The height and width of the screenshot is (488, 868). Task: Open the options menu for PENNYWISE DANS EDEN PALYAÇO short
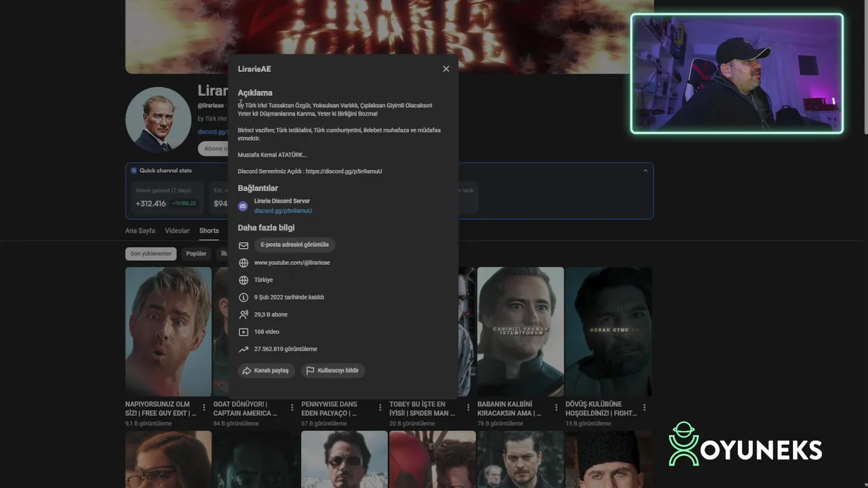pyautogui.click(x=380, y=408)
